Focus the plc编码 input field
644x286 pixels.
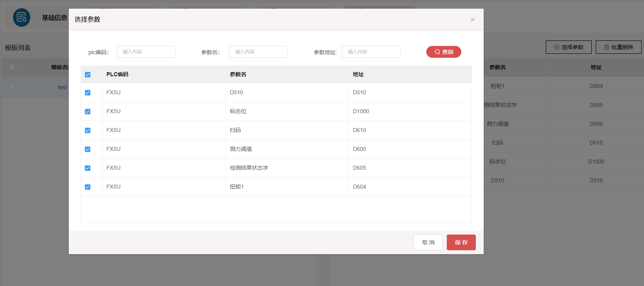pyautogui.click(x=146, y=52)
